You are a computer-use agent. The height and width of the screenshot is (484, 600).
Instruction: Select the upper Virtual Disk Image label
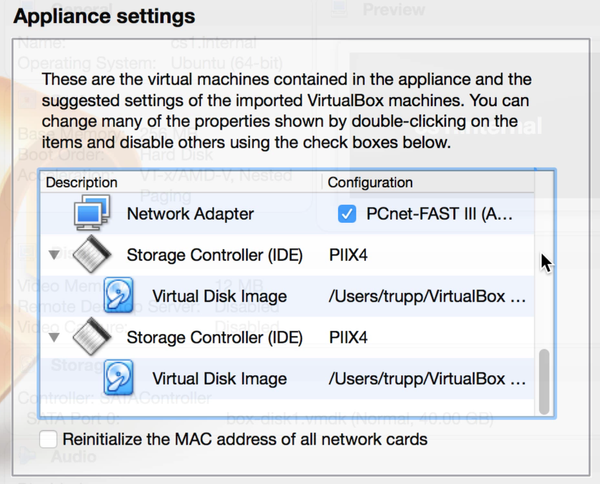point(219,296)
